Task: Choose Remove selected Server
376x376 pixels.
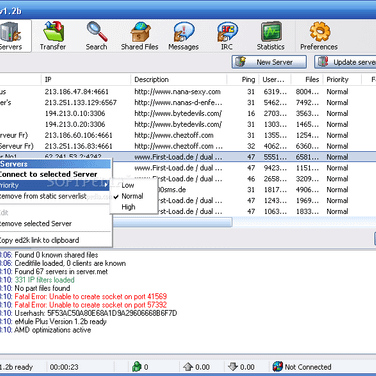Action: [x=55, y=224]
